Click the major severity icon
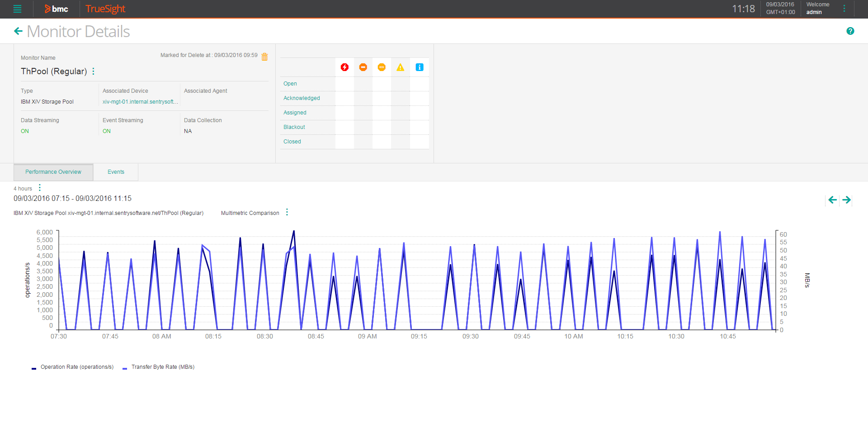This screenshot has width=868, height=443. (x=363, y=67)
